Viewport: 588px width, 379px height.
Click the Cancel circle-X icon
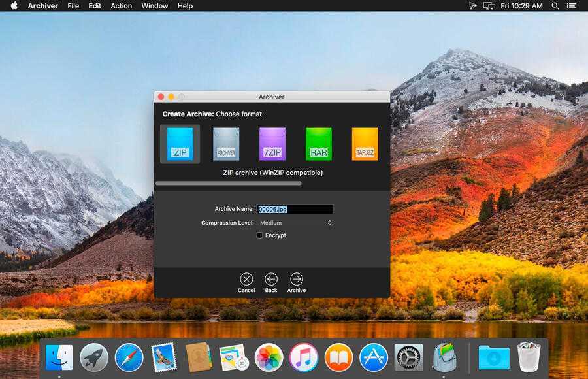point(246,279)
